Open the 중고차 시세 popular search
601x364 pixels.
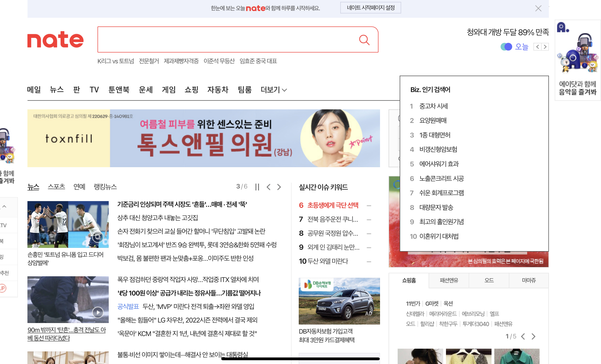click(x=433, y=106)
